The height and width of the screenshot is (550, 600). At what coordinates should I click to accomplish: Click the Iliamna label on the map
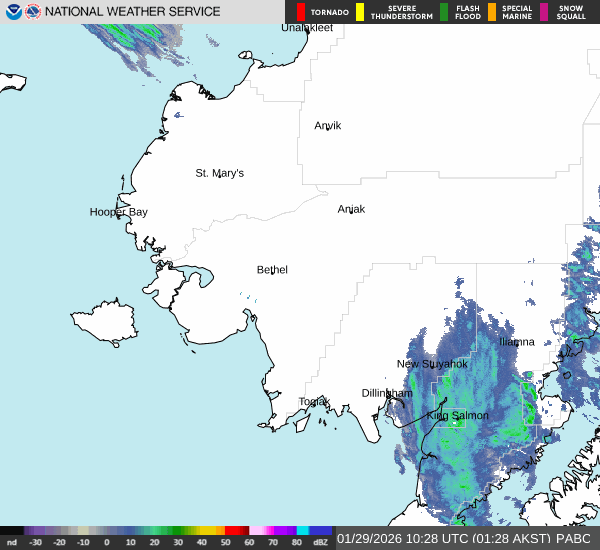[517, 341]
